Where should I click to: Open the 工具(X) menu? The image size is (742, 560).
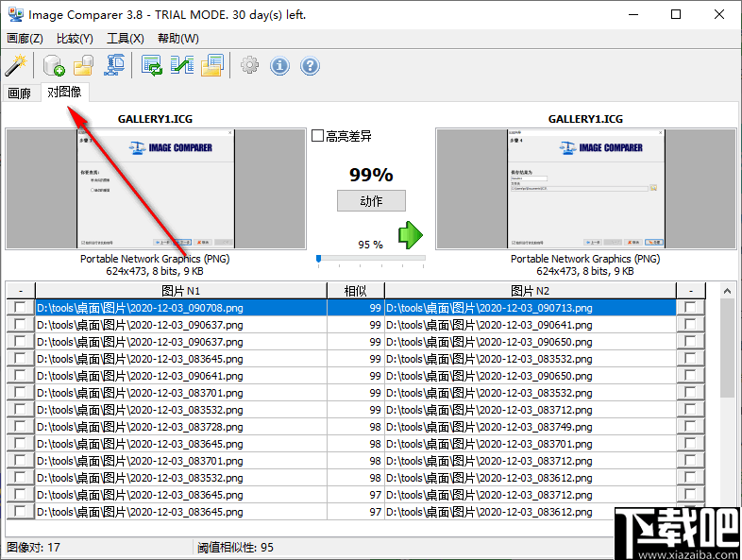125,39
